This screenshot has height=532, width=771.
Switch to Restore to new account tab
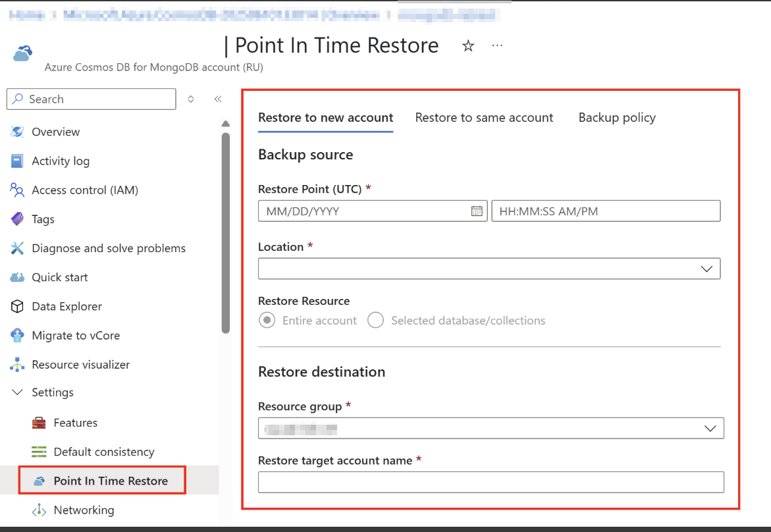pos(325,117)
